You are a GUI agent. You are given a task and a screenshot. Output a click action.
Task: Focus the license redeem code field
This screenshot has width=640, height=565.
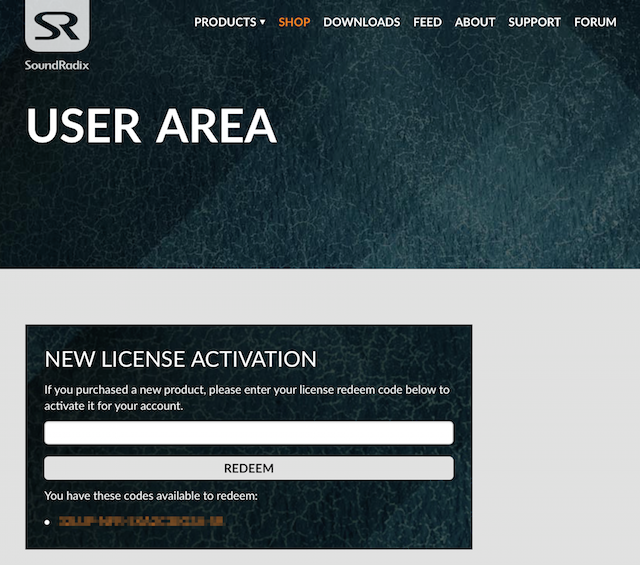tap(249, 433)
